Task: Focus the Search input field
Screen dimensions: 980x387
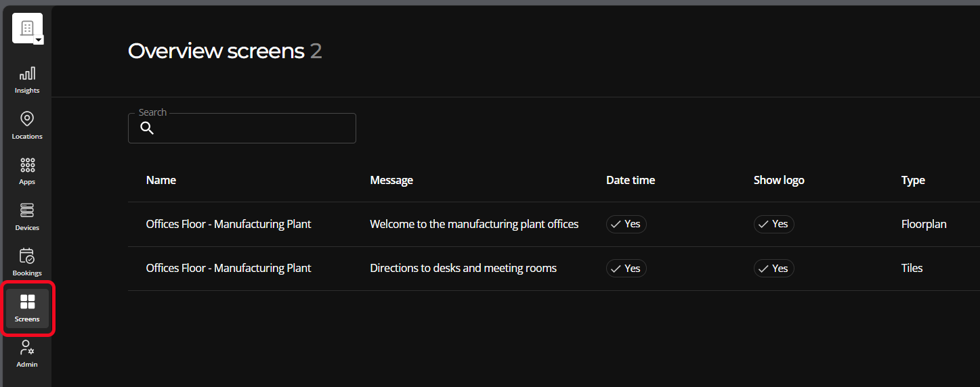Action: tap(242, 128)
